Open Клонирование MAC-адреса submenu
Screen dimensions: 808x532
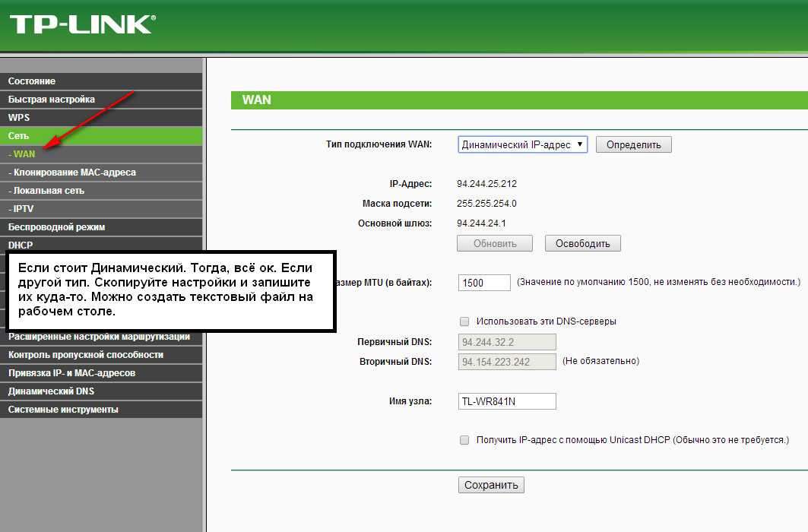(x=101, y=173)
